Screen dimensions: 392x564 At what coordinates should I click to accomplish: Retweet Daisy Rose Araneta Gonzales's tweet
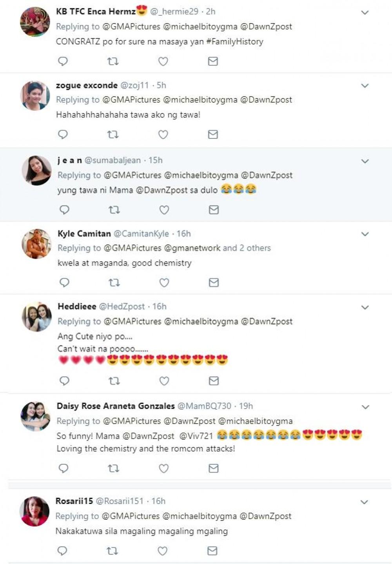click(x=113, y=468)
